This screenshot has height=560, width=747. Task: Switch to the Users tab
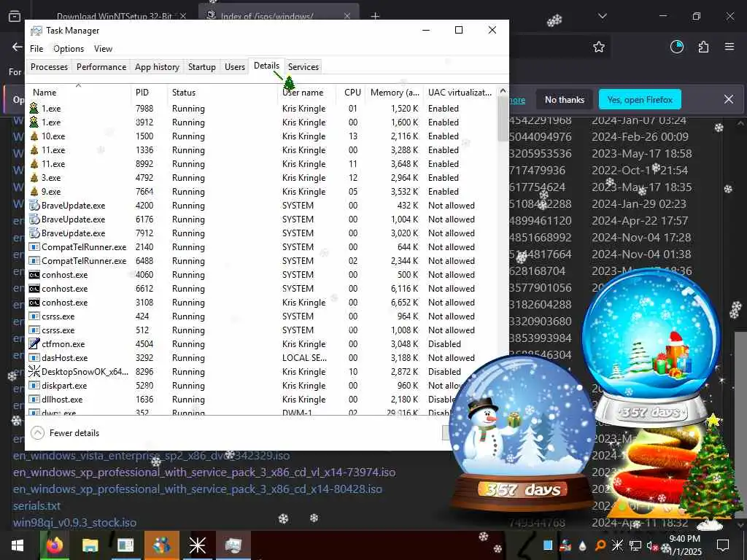click(234, 66)
